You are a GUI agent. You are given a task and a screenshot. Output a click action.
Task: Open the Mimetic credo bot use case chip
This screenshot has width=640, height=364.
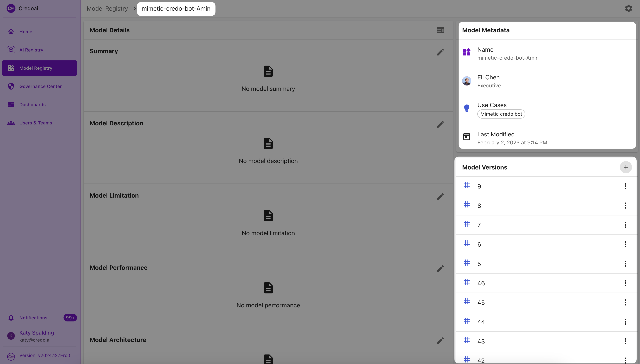[x=501, y=114]
